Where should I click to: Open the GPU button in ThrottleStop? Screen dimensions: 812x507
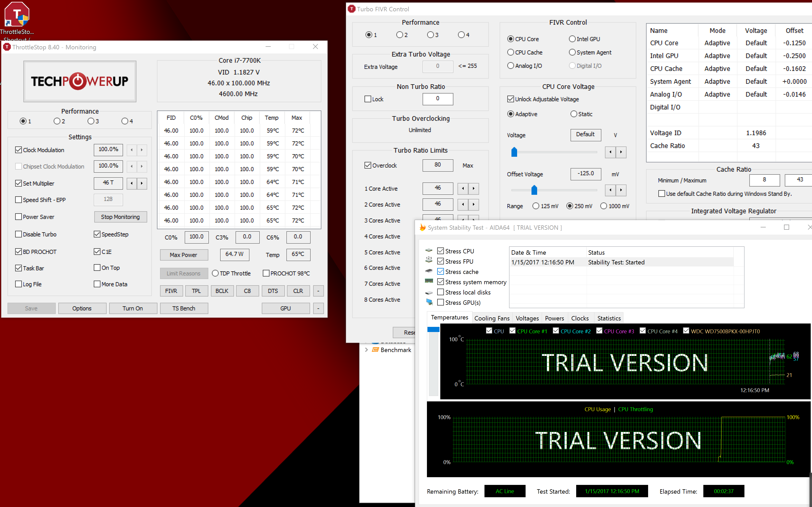click(286, 309)
